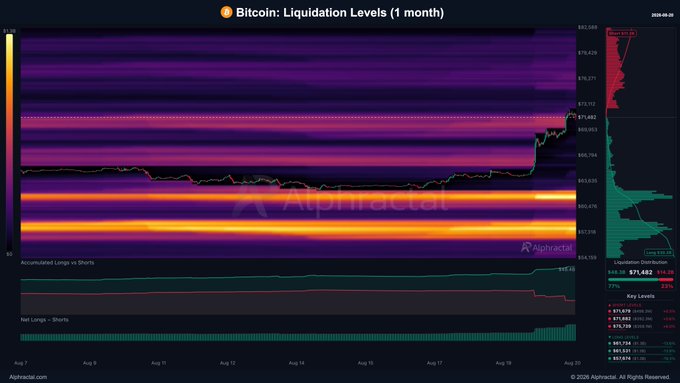The height and width of the screenshot is (383, 680).
Task: Click the $63,635 price axis label
Action: click(587, 181)
